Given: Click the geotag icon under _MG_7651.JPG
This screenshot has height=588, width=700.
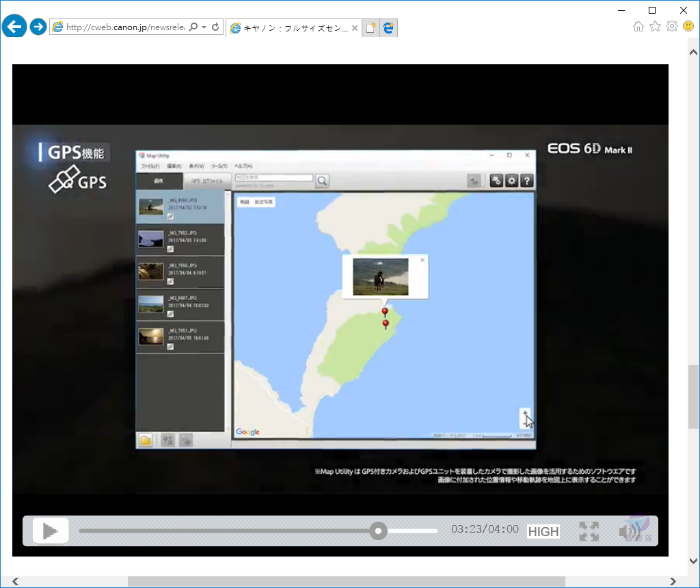Looking at the screenshot, I should (x=170, y=347).
